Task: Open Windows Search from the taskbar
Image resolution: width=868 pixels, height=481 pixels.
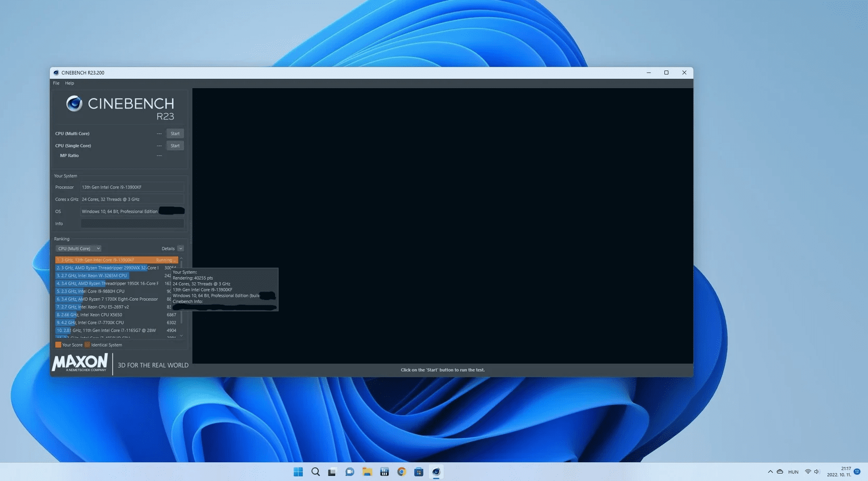Action: click(315, 472)
